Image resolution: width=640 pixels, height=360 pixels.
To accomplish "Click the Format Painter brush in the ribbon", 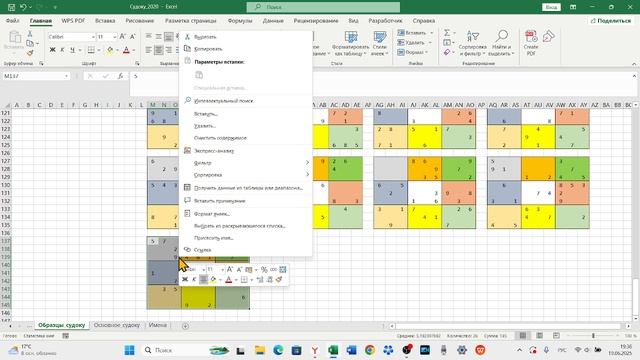I will click(30, 53).
